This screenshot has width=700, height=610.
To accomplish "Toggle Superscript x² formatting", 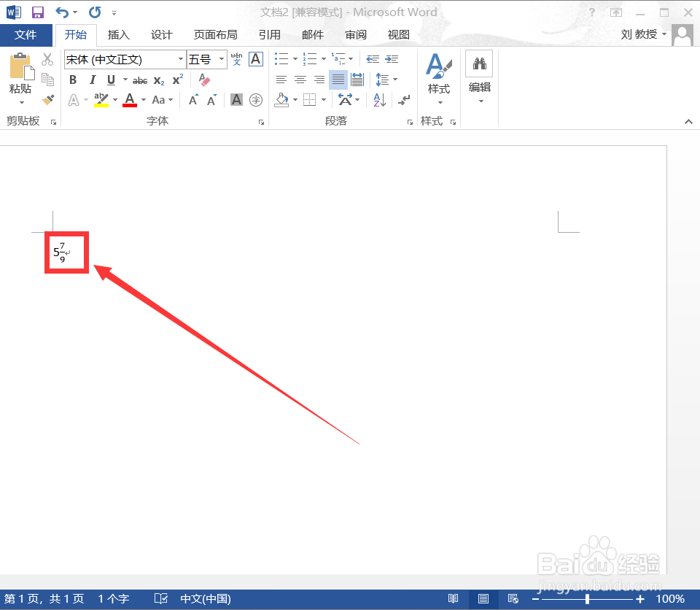I will coord(178,80).
